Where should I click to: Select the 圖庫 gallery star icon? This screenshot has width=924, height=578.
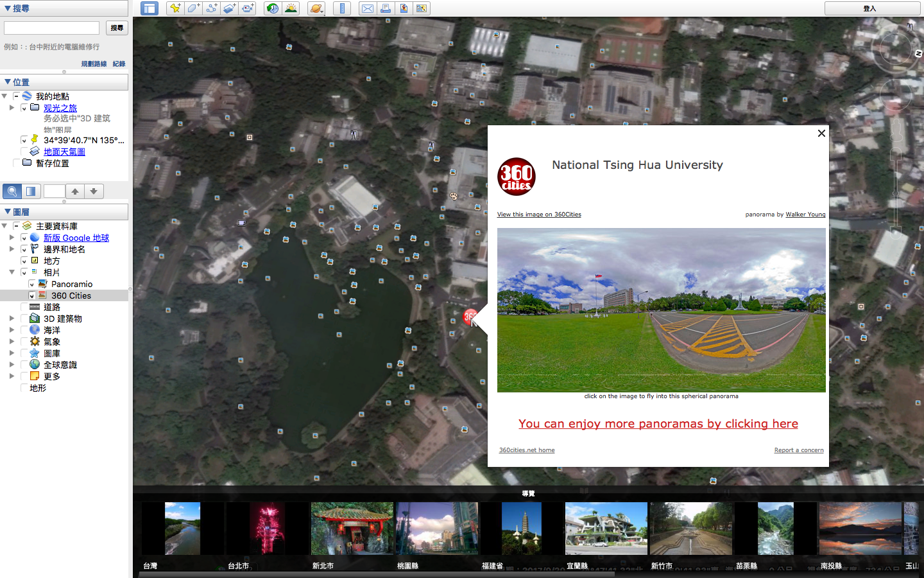click(x=35, y=353)
